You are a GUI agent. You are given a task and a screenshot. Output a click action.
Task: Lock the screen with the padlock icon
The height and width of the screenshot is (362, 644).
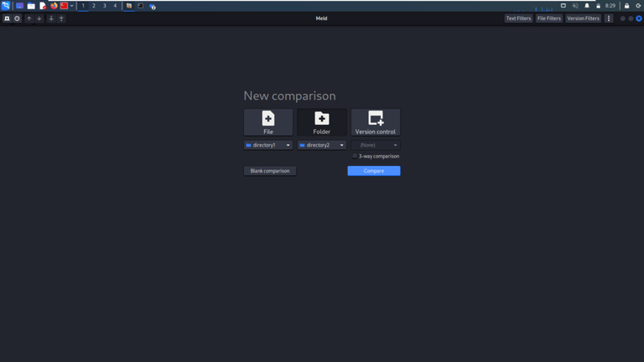(x=626, y=6)
